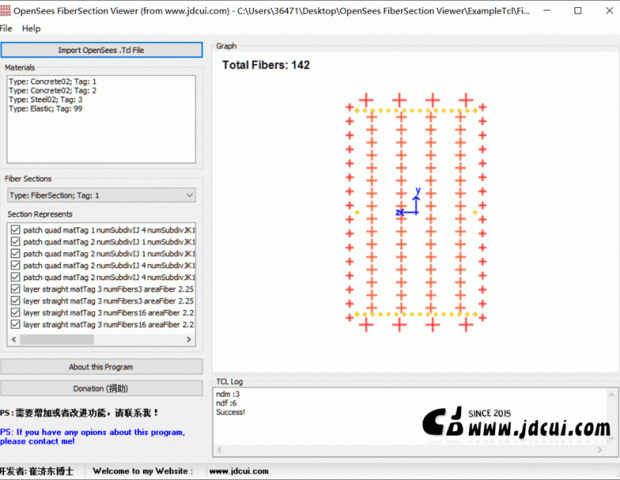Toggle the last layer straight numFibers16 checkbox
This screenshot has height=480, width=620.
[15, 325]
